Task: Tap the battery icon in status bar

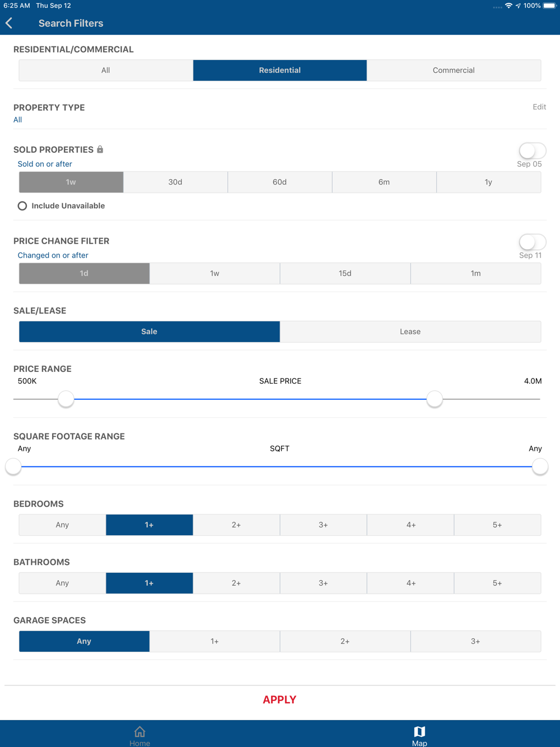Action: pos(549,6)
